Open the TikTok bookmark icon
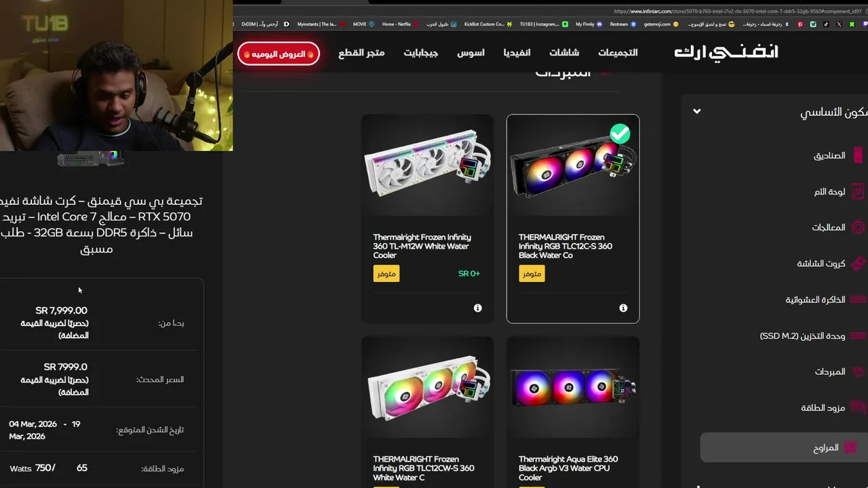The image size is (868, 488). click(x=826, y=24)
